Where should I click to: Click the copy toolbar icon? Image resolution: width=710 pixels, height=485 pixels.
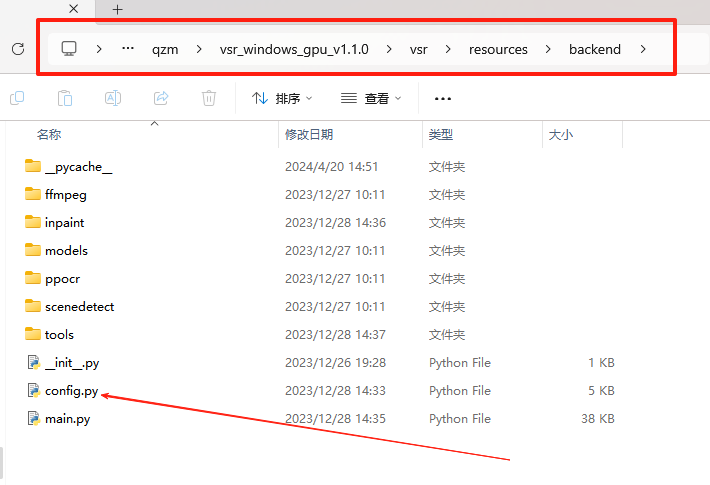tap(17, 98)
